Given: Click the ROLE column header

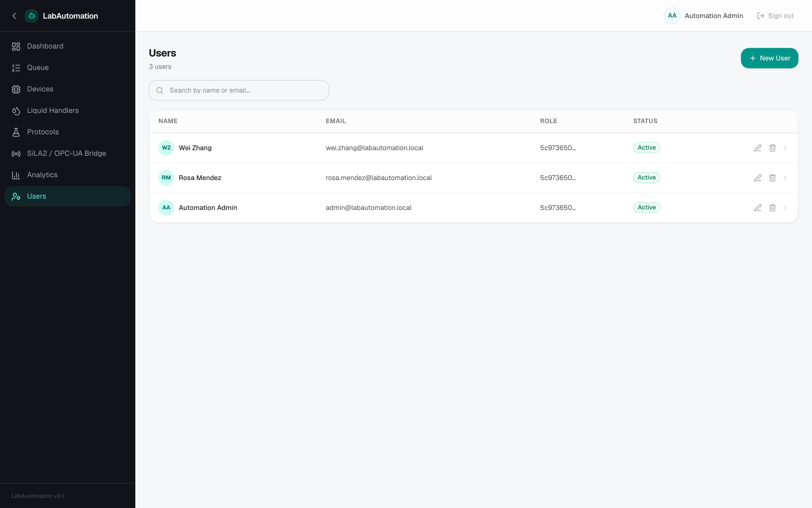Looking at the screenshot, I should pos(548,121).
